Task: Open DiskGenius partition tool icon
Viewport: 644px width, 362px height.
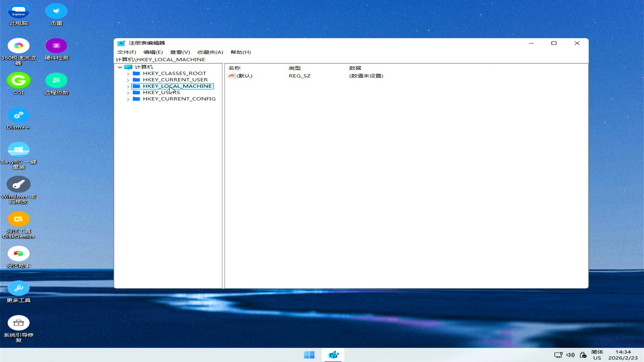Action: click(18, 220)
